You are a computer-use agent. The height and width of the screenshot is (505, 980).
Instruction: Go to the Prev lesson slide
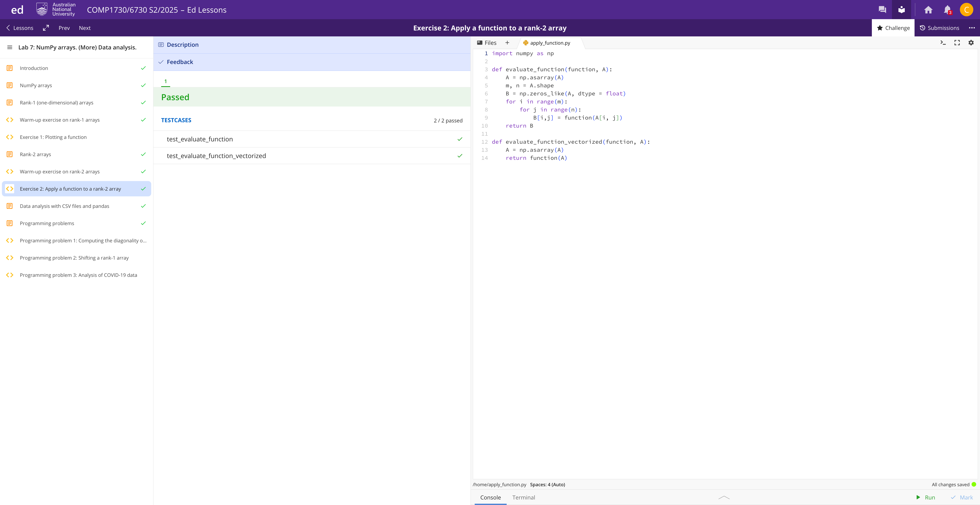click(64, 28)
